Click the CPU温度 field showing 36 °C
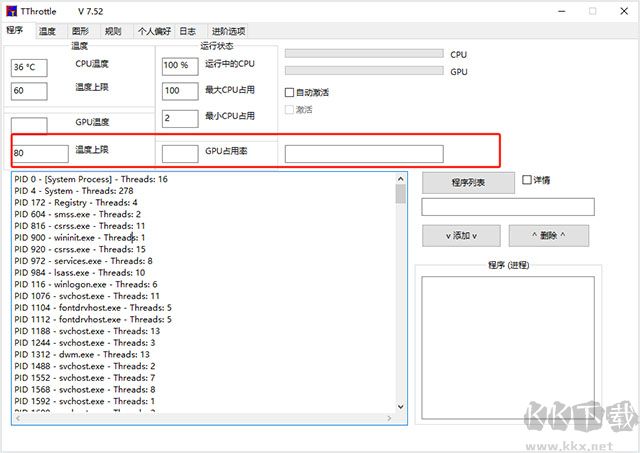The height and width of the screenshot is (453, 640). point(29,67)
